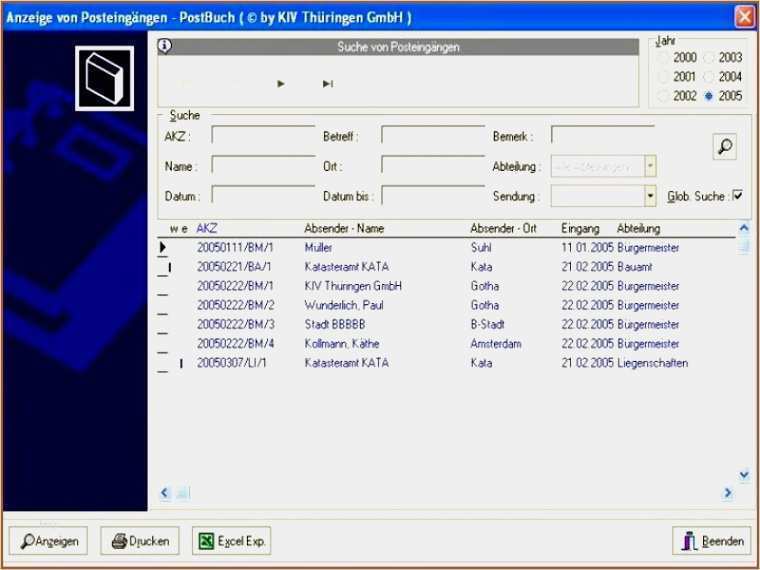Click the table's Abteilung column header
Screen dimensions: 760x570
tap(638, 229)
